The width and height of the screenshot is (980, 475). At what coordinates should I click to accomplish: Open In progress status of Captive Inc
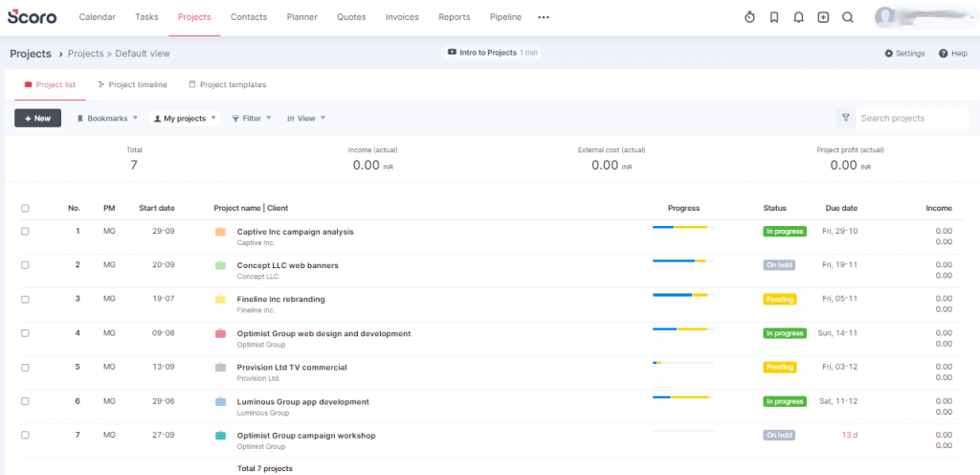(785, 231)
